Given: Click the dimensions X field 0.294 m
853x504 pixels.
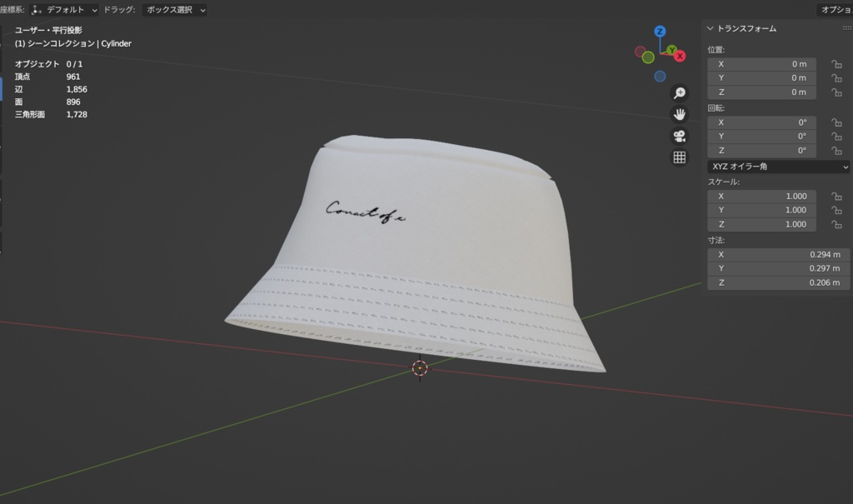Looking at the screenshot, I should click(x=779, y=255).
